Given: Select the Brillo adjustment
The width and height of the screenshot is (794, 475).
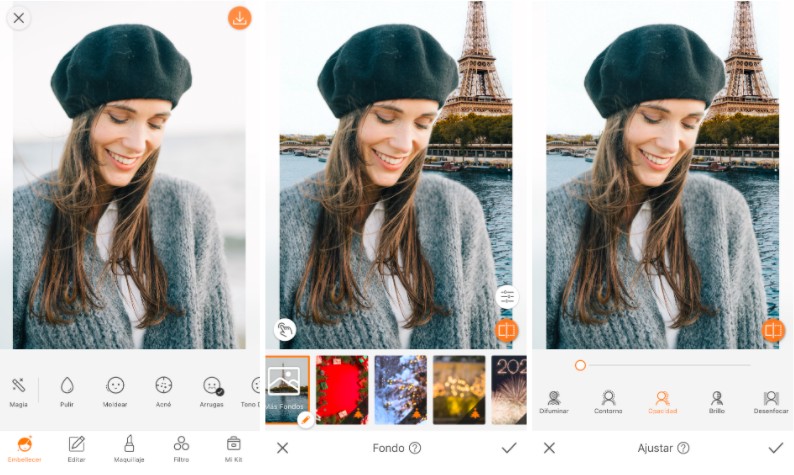Looking at the screenshot, I should click(717, 403).
